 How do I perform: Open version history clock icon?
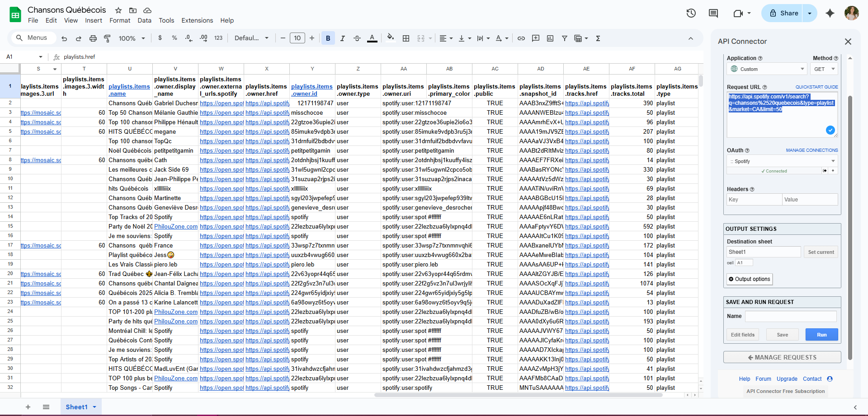click(691, 13)
